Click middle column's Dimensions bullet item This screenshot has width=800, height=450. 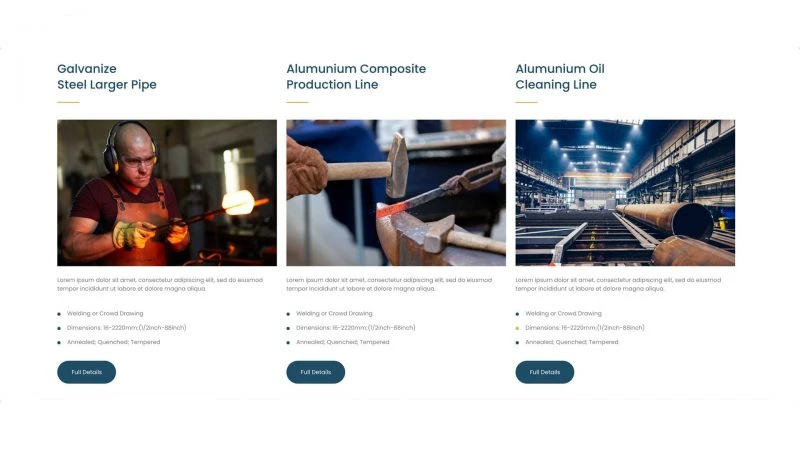click(x=356, y=328)
